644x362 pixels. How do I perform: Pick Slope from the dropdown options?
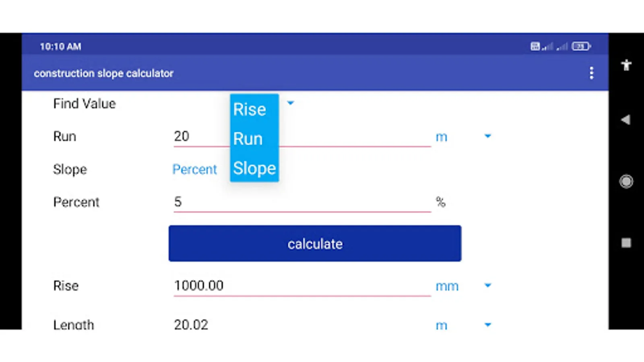(254, 168)
